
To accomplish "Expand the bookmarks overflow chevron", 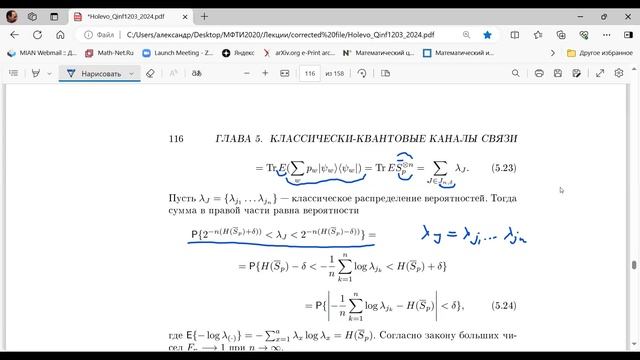I will (553, 53).
